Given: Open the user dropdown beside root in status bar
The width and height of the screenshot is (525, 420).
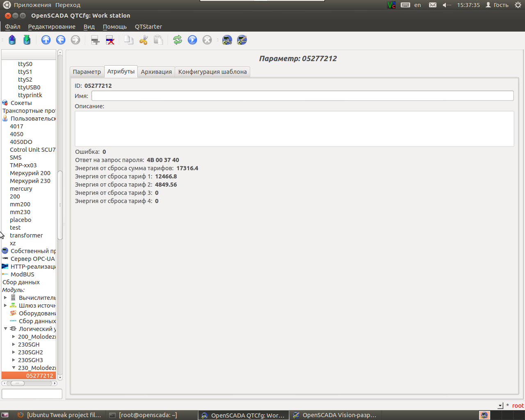Looking at the screenshot, I should [x=500, y=406].
